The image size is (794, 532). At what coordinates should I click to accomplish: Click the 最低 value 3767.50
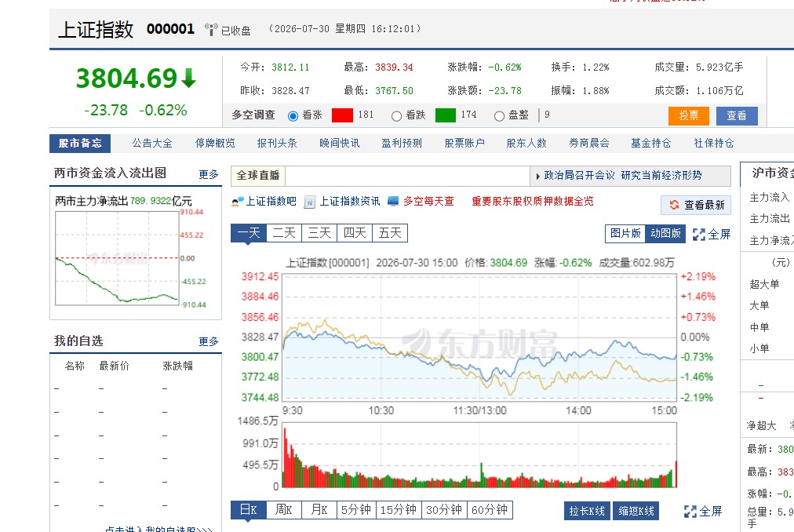(x=394, y=91)
